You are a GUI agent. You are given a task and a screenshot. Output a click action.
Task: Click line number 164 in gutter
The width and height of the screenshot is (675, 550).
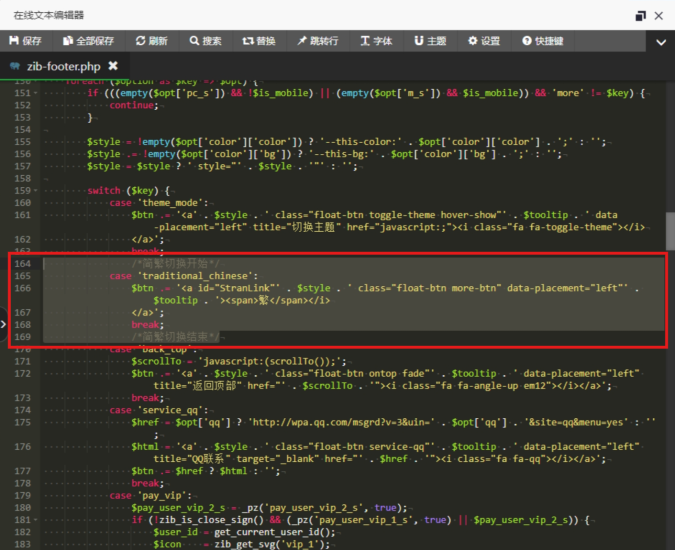(22, 263)
